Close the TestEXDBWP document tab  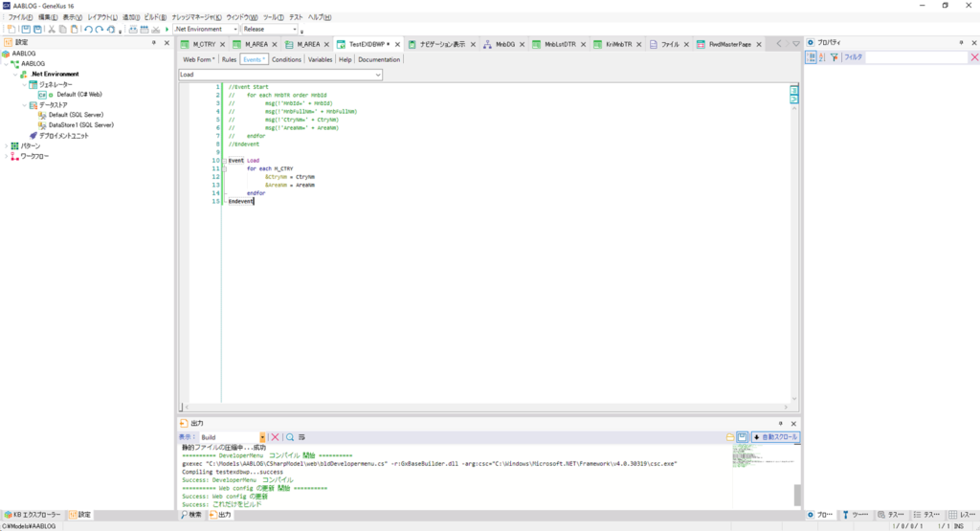pyautogui.click(x=397, y=44)
